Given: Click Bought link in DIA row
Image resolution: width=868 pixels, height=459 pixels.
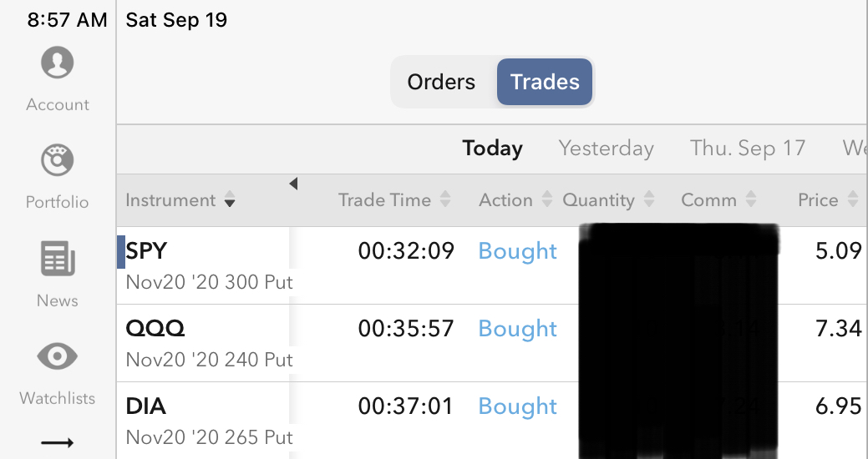Looking at the screenshot, I should click(x=517, y=406).
